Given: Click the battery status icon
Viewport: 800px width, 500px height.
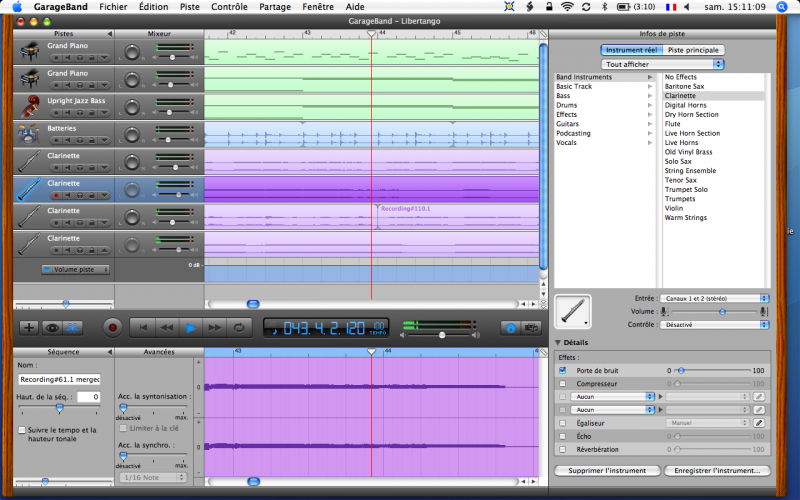Looking at the screenshot, I should coord(623,7).
